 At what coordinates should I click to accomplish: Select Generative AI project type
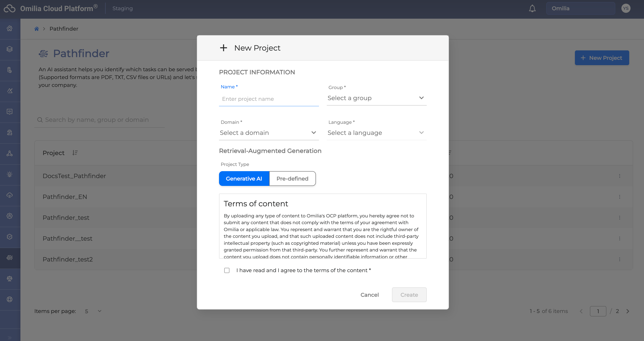244,179
